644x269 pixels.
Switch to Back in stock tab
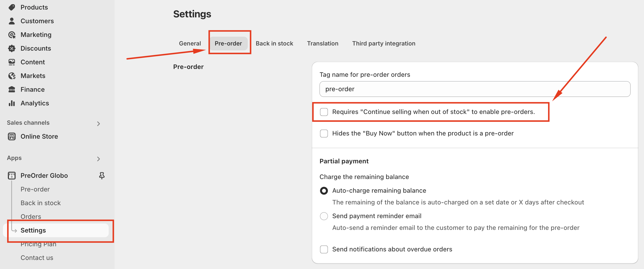[x=274, y=44]
